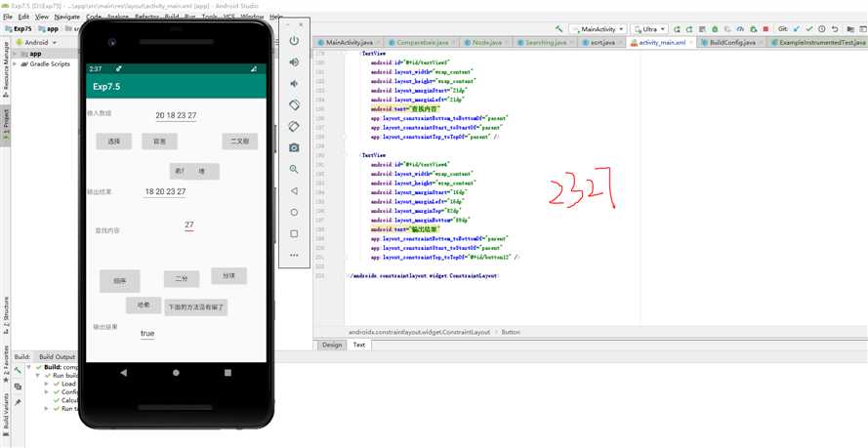Lower volume in emulator side panel
The width and height of the screenshot is (868, 448).
[x=294, y=84]
